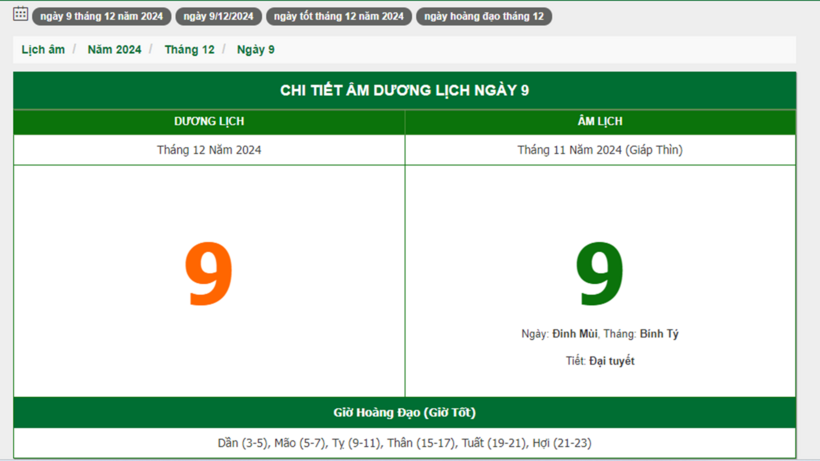Click the bold "Bính Tý" month name

pos(659,334)
